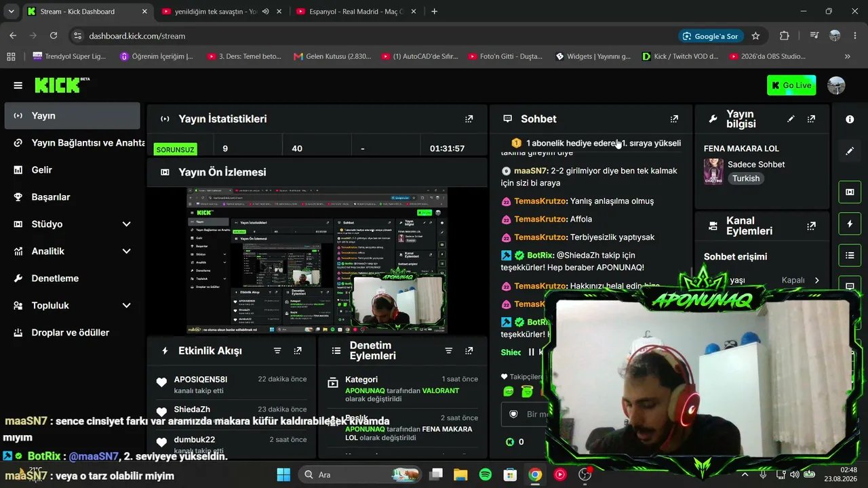This screenshot has height=488, width=868.
Task: Click the Google'a Sor lens button
Action: coord(710,36)
